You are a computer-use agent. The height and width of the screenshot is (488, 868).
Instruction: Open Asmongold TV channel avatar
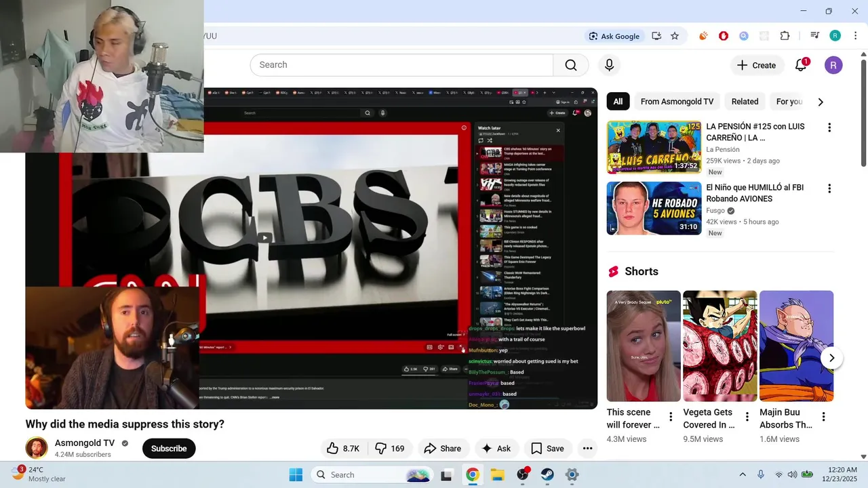point(37,448)
